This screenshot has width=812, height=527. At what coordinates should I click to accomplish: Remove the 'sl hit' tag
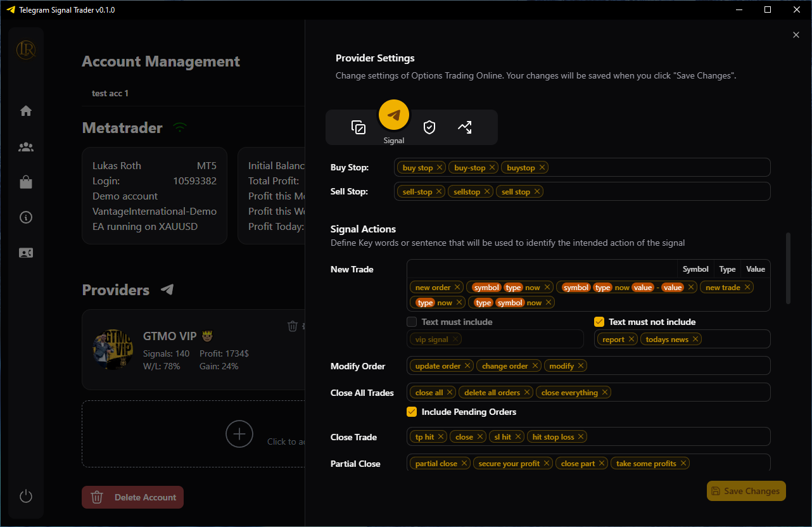click(x=517, y=437)
